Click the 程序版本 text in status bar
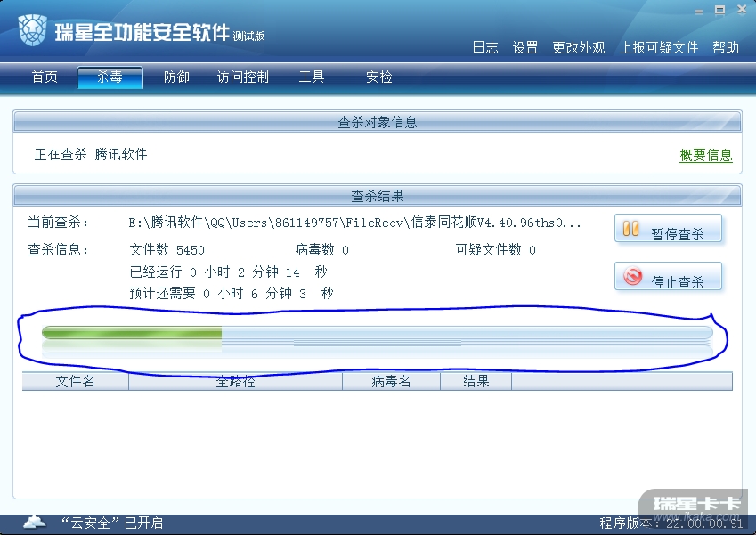Viewport: 756px width, 535px height. click(x=671, y=523)
